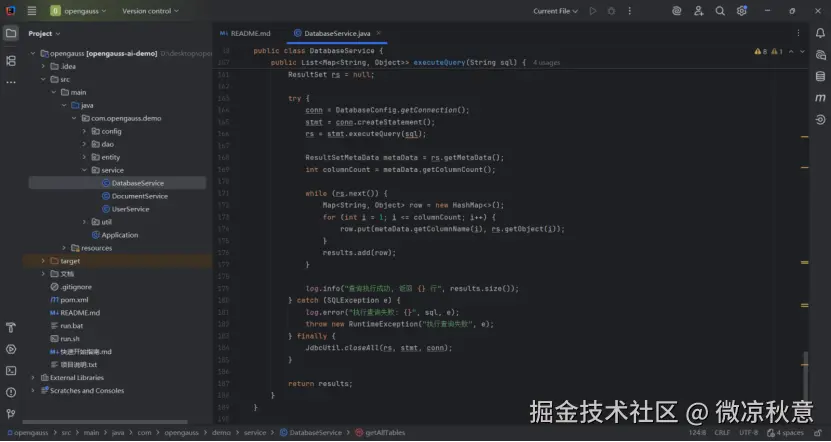
Task: Open the Version control dropdown
Action: (151, 11)
